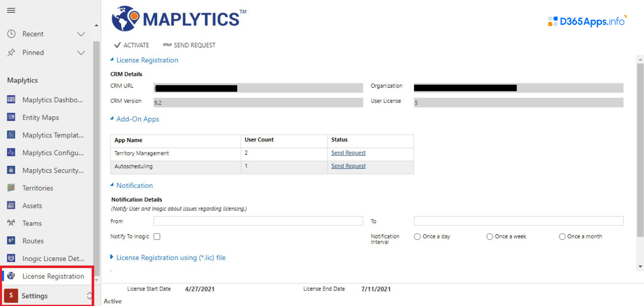Click the Maplytics Security sidebar icon
The height and width of the screenshot is (306, 644).
pyautogui.click(x=10, y=170)
